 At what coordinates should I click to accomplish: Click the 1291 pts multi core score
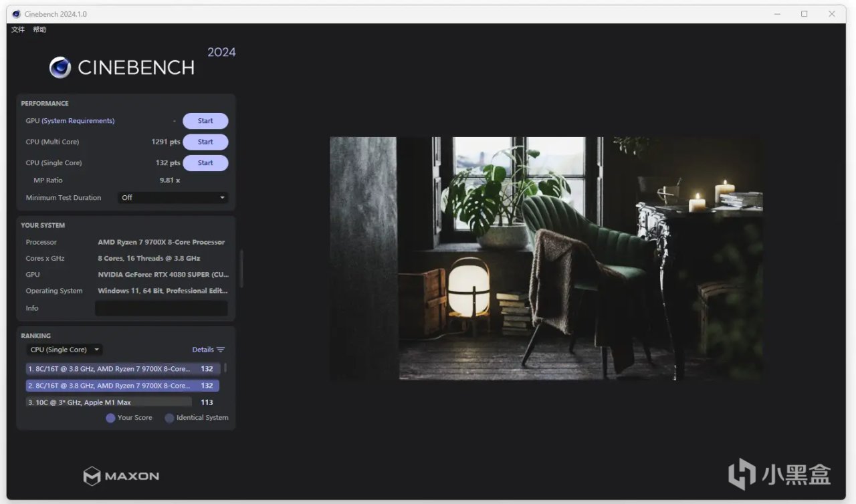click(x=166, y=142)
